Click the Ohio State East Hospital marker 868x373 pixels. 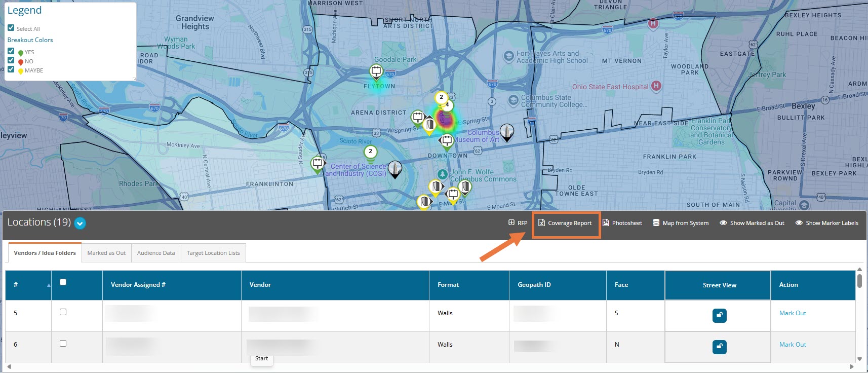pyautogui.click(x=656, y=86)
